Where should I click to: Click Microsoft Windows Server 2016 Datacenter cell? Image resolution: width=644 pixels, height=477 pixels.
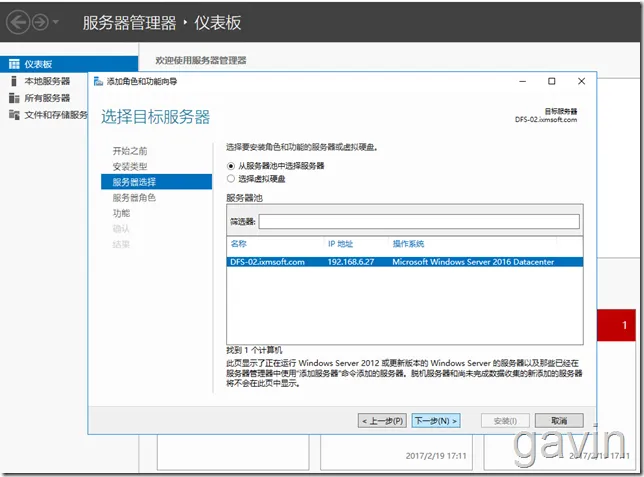473,262
